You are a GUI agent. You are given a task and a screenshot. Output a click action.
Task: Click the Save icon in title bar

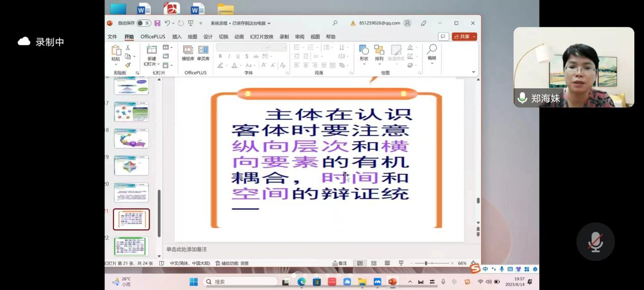(x=157, y=23)
